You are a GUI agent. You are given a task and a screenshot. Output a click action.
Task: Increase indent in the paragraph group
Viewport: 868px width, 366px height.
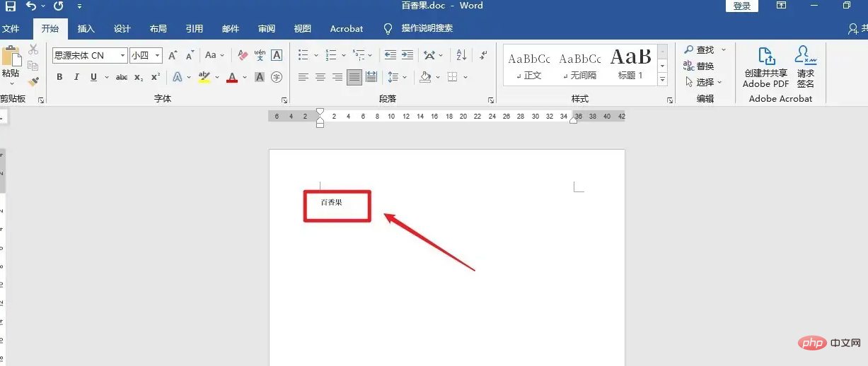pos(407,55)
